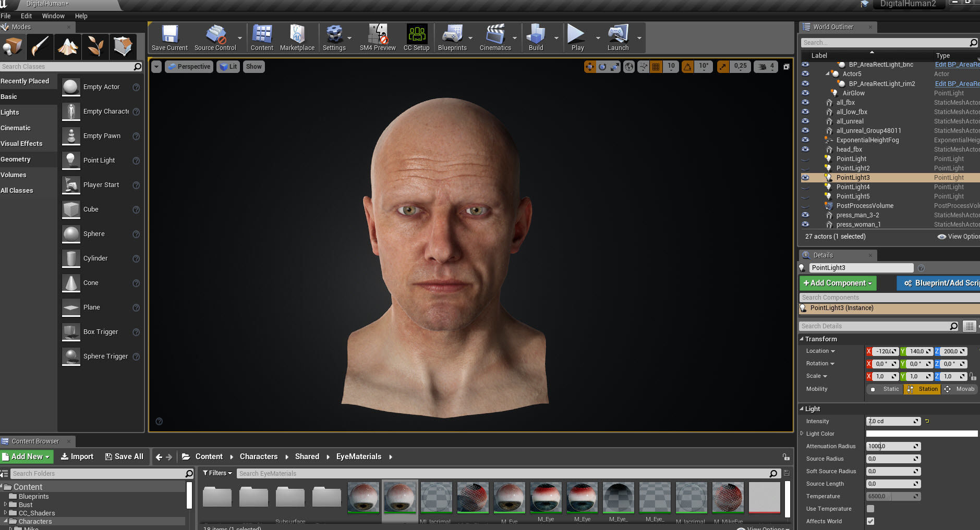The height and width of the screenshot is (530, 980).
Task: Toggle visibility of press_man_3-2 actor
Action: click(x=805, y=215)
